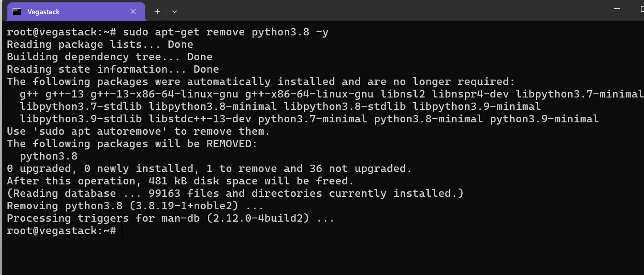
Task: Click the minimize window icon
Action: click(x=616, y=8)
